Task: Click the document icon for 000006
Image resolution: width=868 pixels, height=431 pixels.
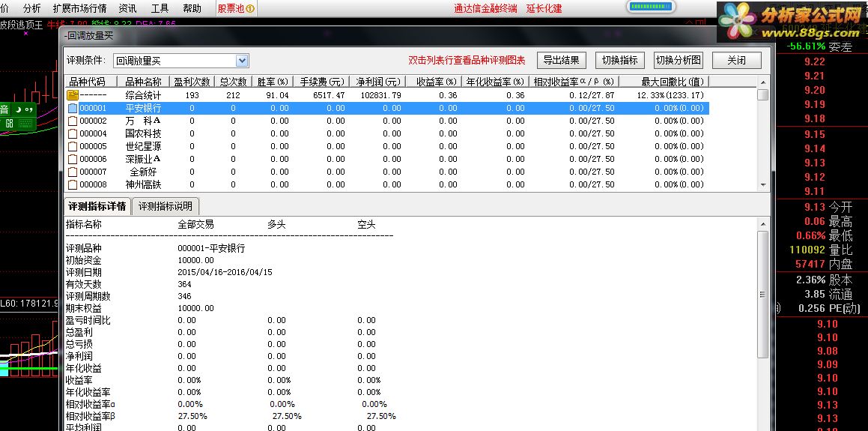Action: (x=73, y=159)
